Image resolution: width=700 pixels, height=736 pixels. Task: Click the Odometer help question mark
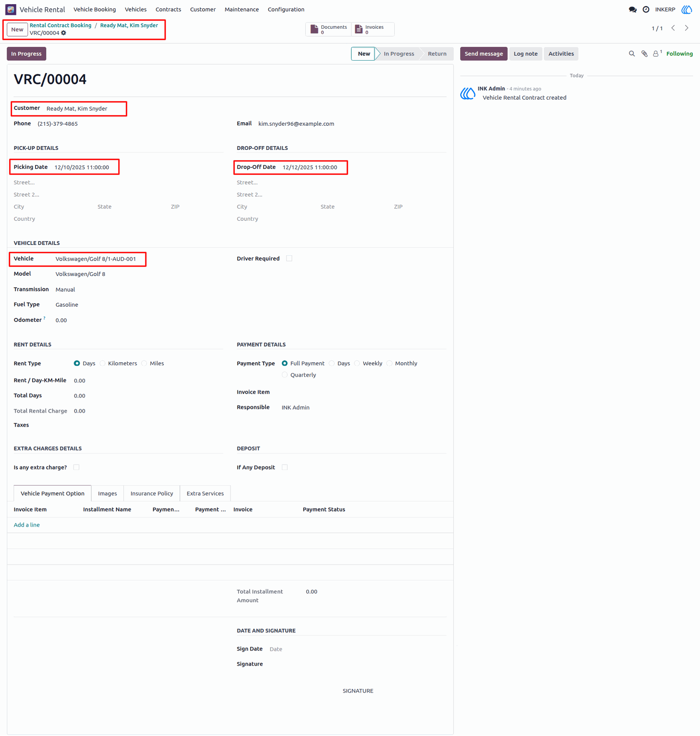coord(44,318)
